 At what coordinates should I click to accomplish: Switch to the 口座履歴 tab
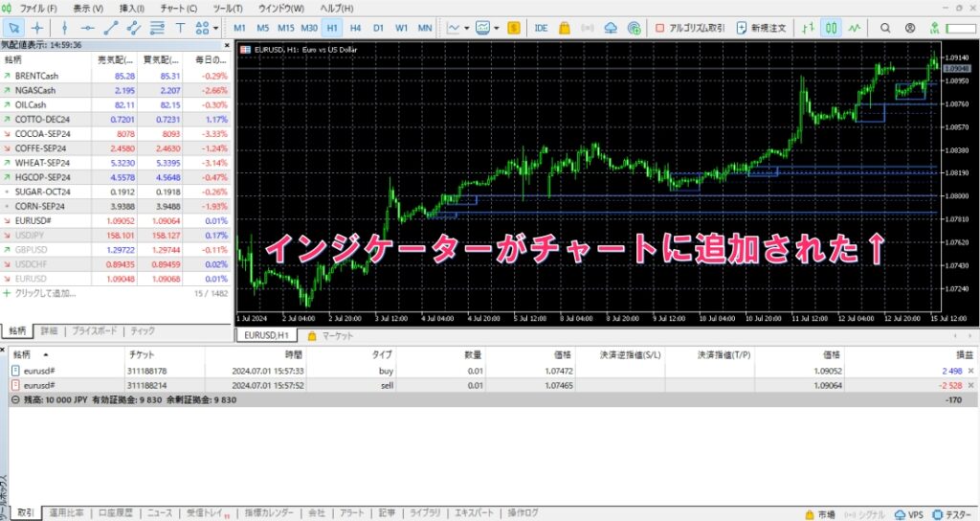(x=115, y=512)
